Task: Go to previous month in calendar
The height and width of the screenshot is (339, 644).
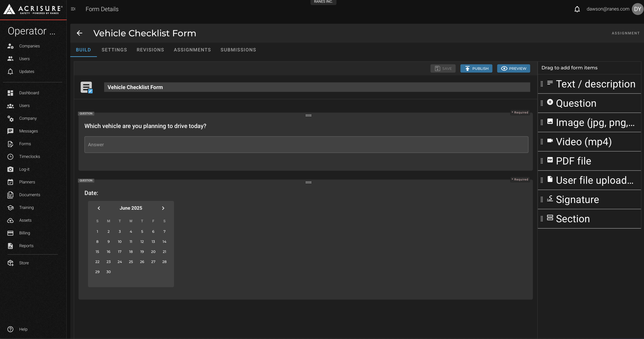Action: click(x=99, y=208)
